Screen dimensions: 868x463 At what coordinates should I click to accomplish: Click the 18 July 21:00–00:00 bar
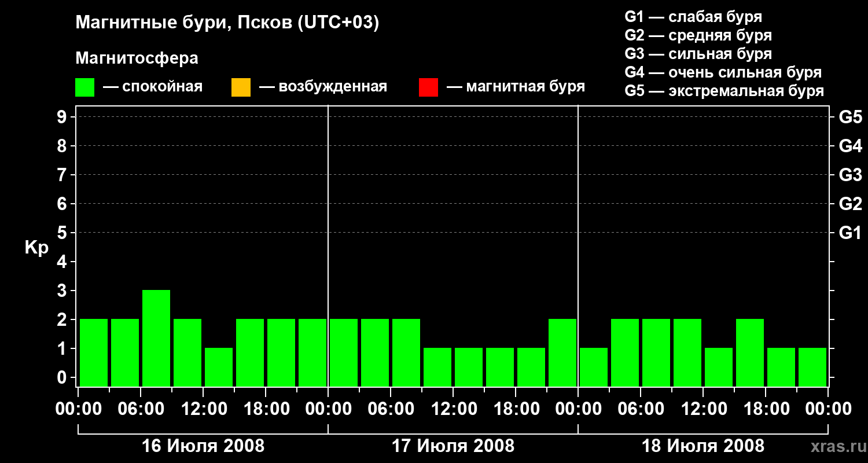812,367
